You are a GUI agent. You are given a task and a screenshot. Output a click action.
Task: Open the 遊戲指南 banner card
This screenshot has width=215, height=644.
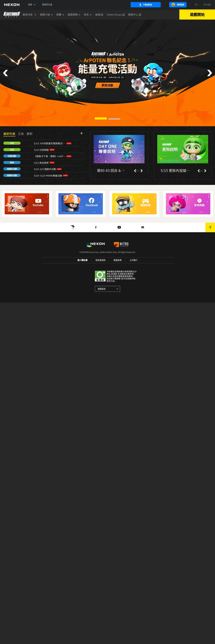(x=134, y=204)
